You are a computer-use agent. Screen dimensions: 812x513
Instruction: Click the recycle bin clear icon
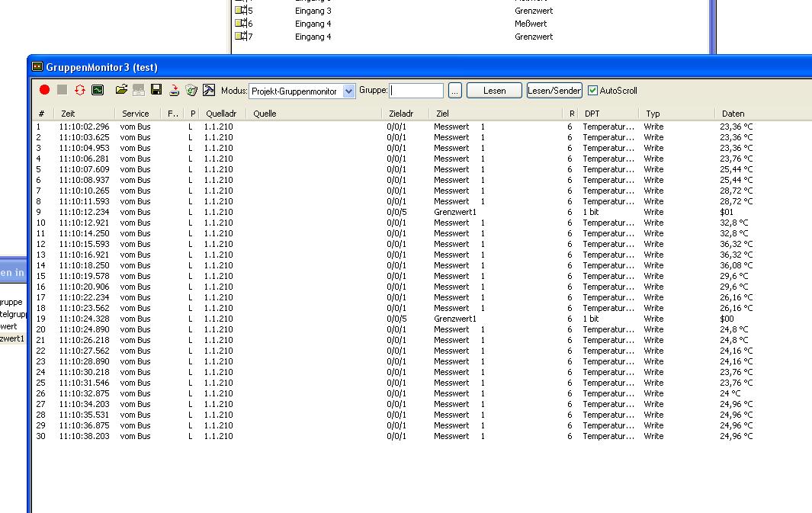pos(191,90)
